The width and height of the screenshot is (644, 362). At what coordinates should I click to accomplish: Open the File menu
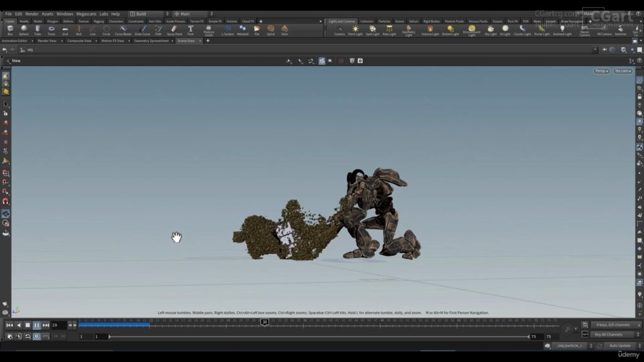[x=8, y=14]
